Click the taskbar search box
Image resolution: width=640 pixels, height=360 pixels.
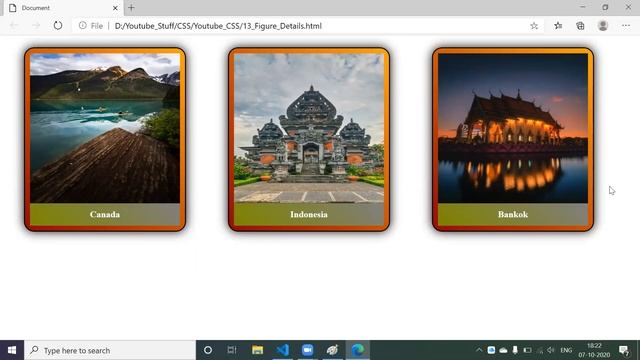click(x=110, y=350)
